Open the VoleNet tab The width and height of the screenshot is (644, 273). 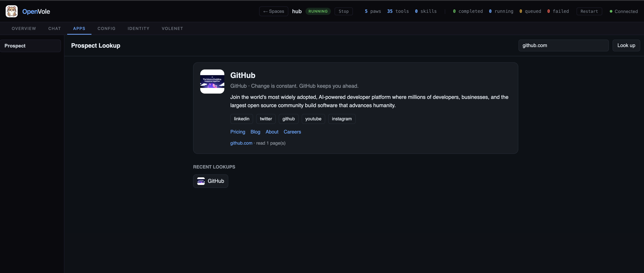(172, 28)
